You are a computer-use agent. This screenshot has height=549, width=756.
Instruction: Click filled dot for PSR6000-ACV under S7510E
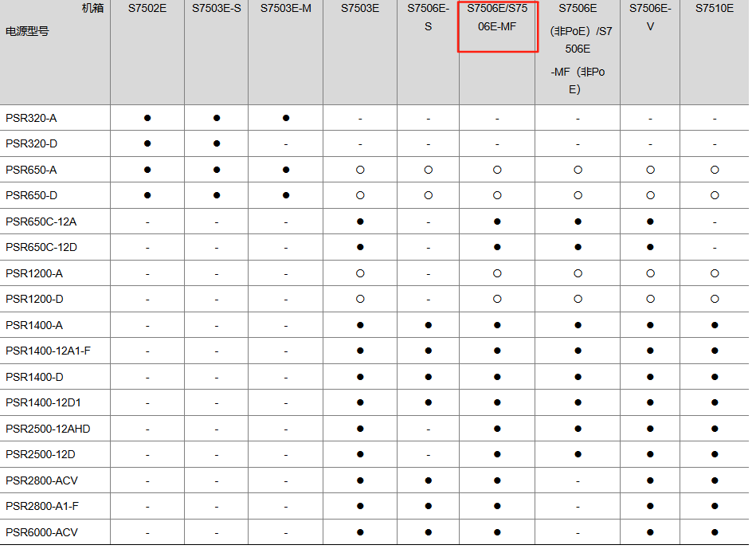(x=715, y=532)
